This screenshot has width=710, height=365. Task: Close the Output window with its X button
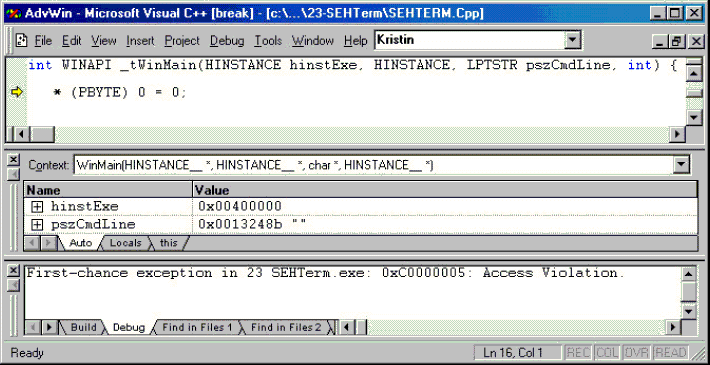point(14,270)
